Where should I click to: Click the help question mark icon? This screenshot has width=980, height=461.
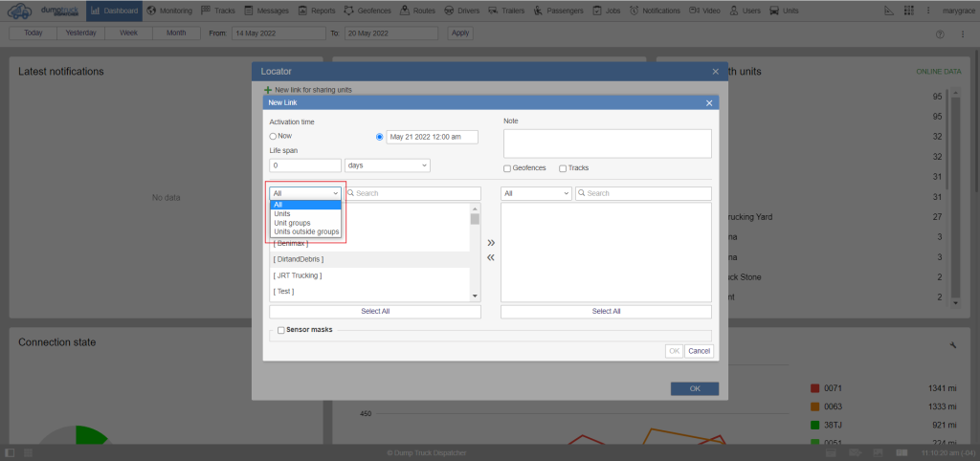tap(939, 33)
